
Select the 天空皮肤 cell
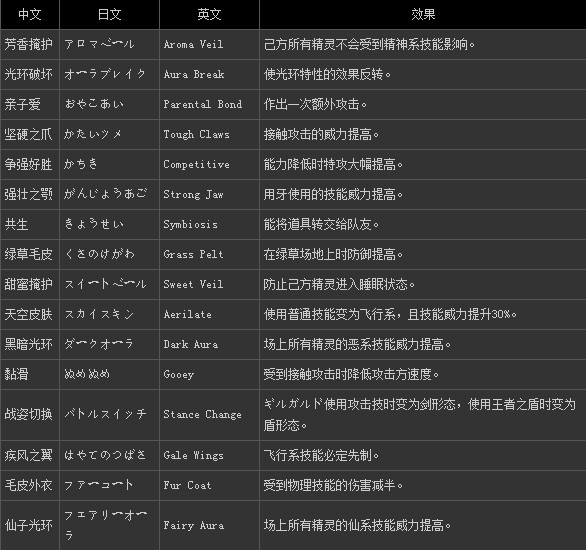tap(30, 314)
